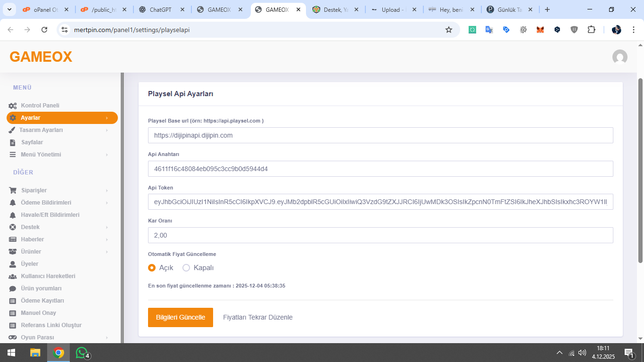Screen dimensions: 644x362
Task: Reload the page with the refresh icon
Action: 44,30
